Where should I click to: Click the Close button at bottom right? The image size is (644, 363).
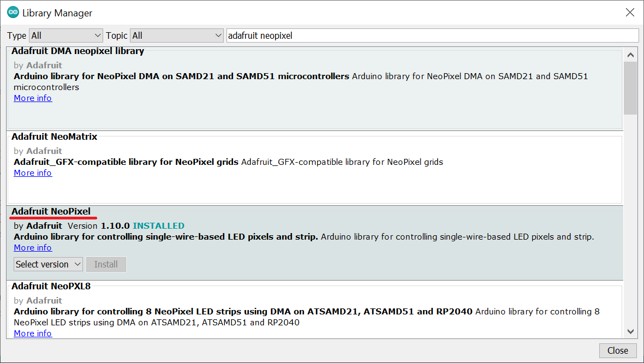click(x=618, y=350)
